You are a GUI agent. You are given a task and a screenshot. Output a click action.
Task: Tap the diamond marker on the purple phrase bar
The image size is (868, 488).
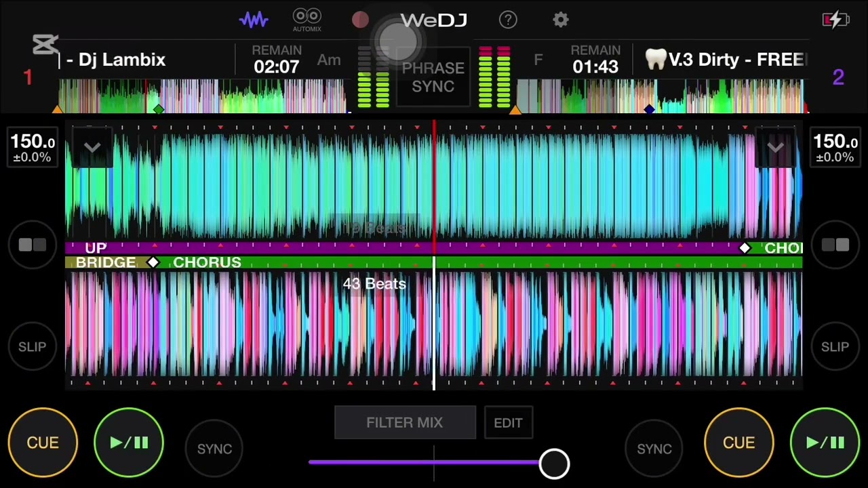click(745, 248)
